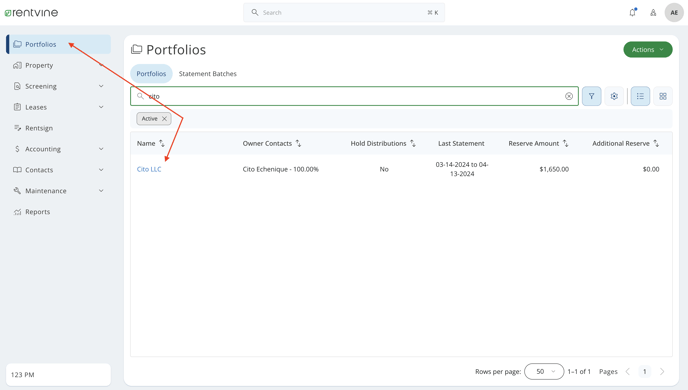Select the 1:23 PM time panel

point(58,375)
